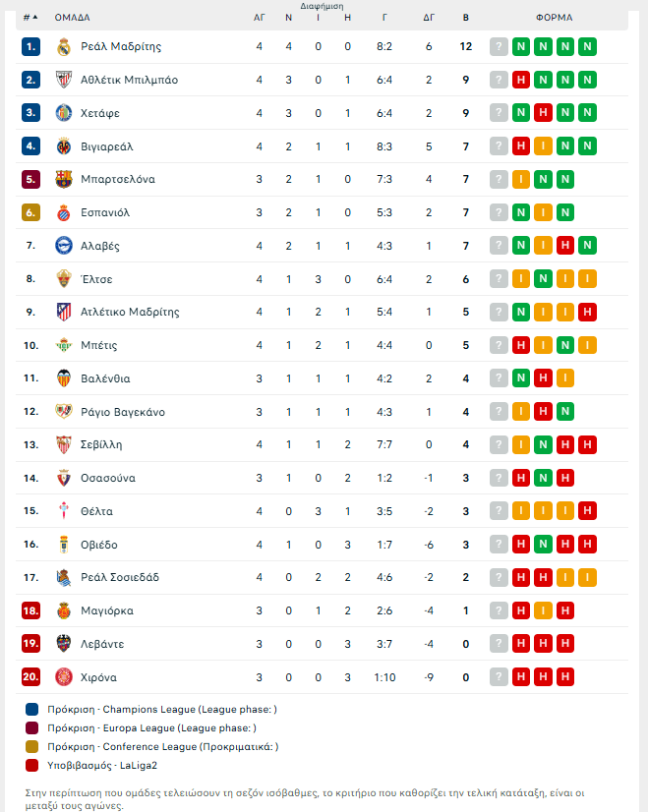The width and height of the screenshot is (648, 812).
Task: Sort standings by the ΟΜΑΔΑ column header
Action: (73, 18)
